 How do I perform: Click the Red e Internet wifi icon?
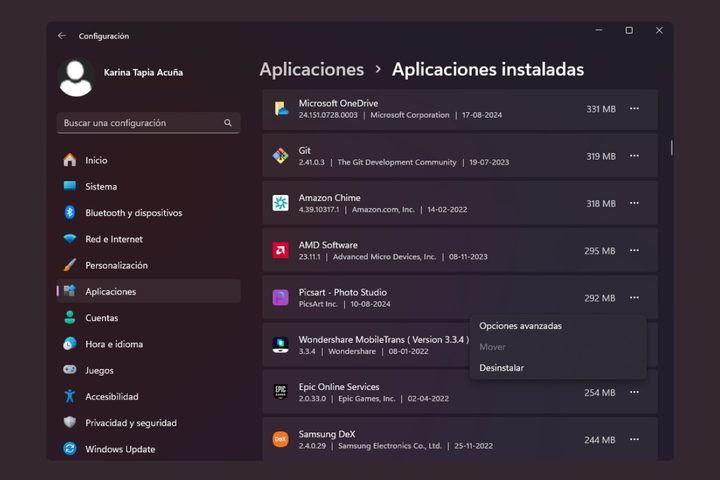70,239
